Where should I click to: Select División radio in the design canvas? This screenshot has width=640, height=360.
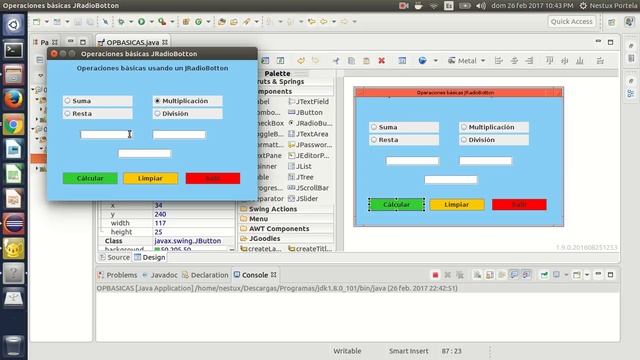coord(494,140)
